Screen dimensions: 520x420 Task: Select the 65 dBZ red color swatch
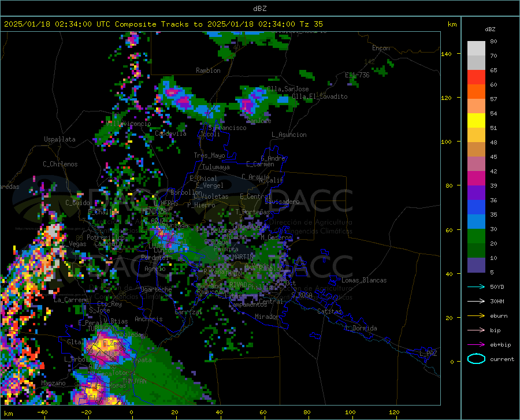click(476, 77)
